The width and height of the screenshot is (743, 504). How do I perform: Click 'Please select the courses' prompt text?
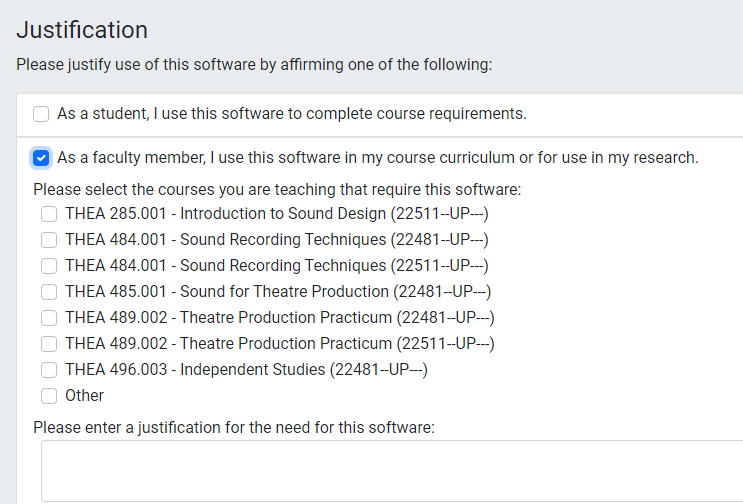click(x=277, y=189)
